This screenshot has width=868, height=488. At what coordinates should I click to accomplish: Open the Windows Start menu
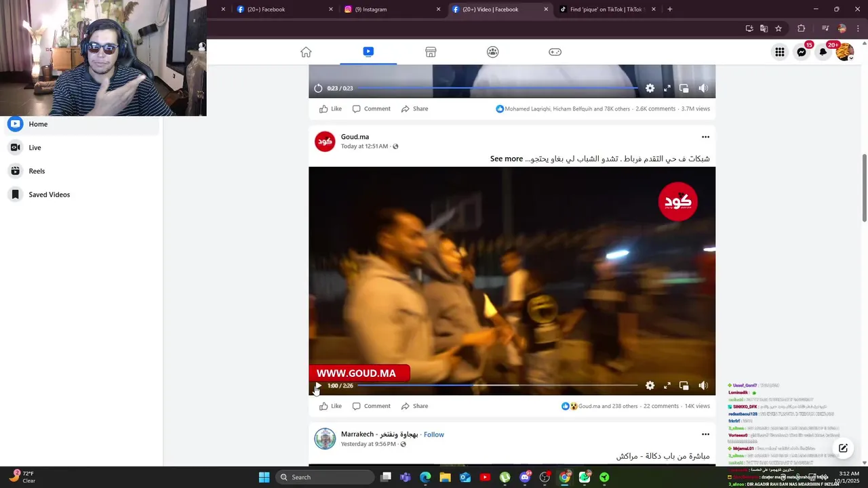click(264, 477)
